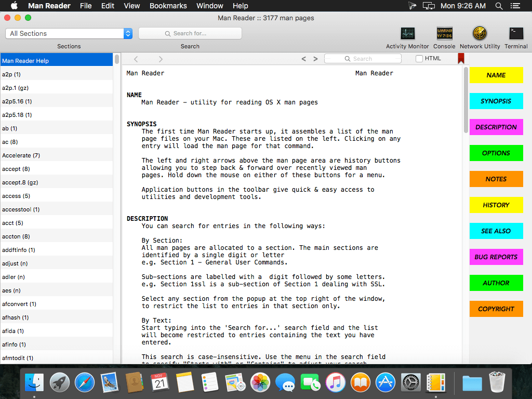Open iTunes in the Dock
Image resolution: width=532 pixels, height=399 pixels.
point(335,383)
